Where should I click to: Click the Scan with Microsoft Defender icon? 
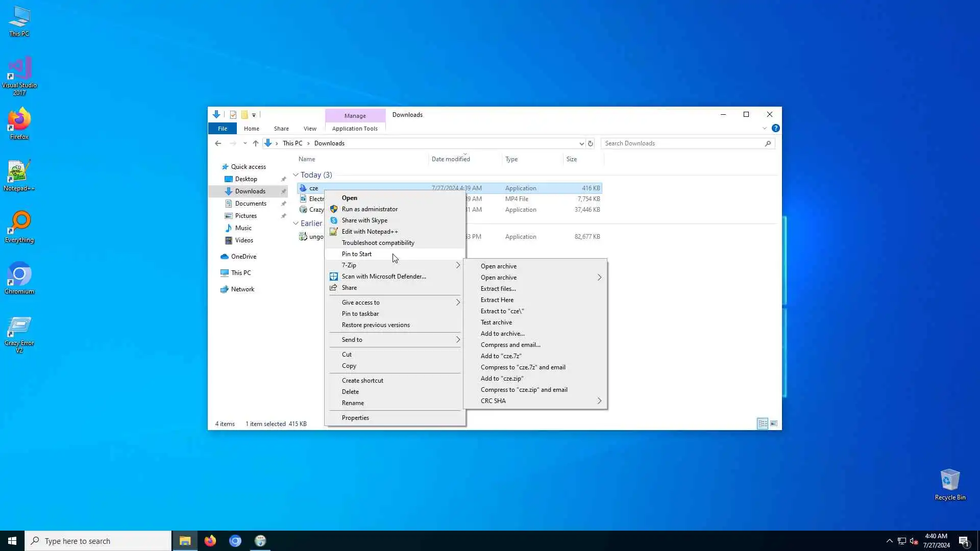334,277
